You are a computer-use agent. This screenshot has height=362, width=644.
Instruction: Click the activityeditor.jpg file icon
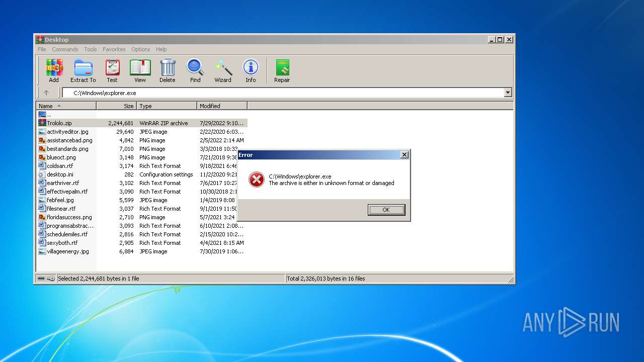42,132
